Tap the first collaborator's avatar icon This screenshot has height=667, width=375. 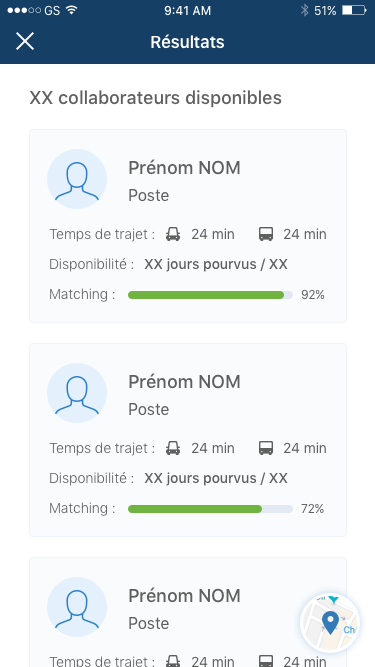(x=77, y=179)
